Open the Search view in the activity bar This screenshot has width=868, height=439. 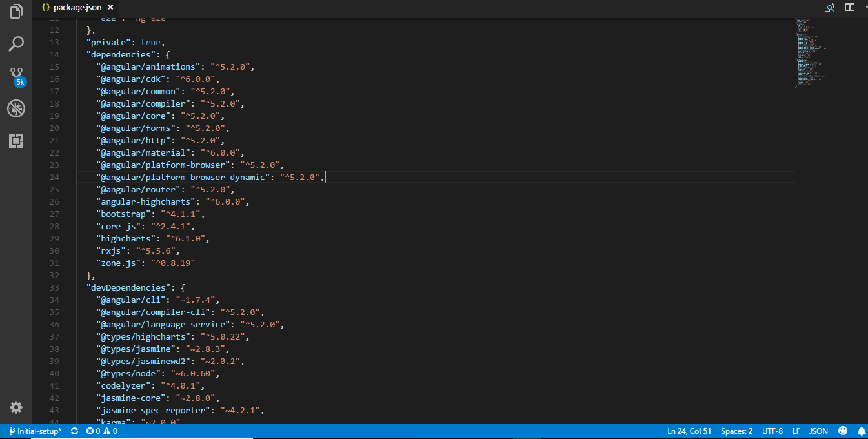pos(16,44)
